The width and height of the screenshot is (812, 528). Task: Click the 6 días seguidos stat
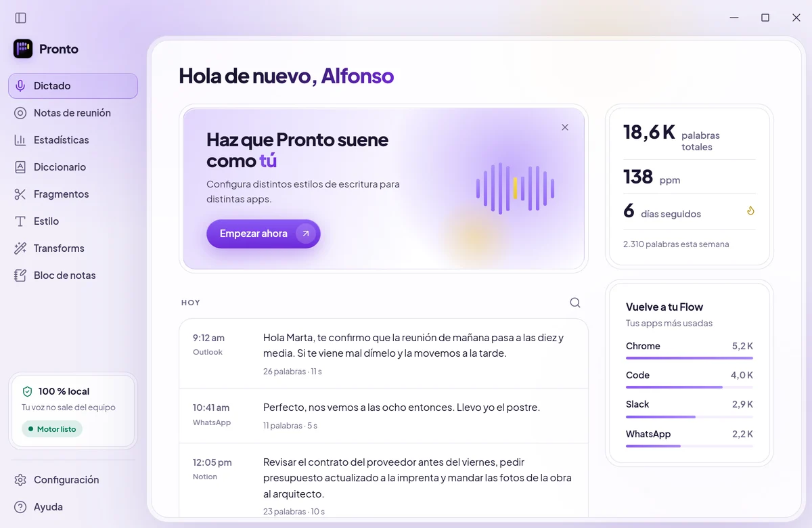[x=690, y=211]
